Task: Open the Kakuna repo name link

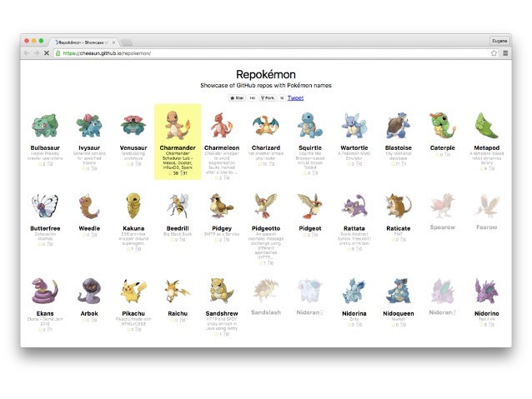Action: pyautogui.click(x=133, y=228)
